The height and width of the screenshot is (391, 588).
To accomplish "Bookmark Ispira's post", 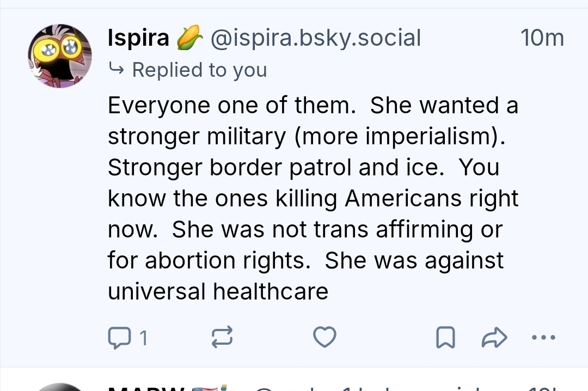I will pyautogui.click(x=445, y=338).
